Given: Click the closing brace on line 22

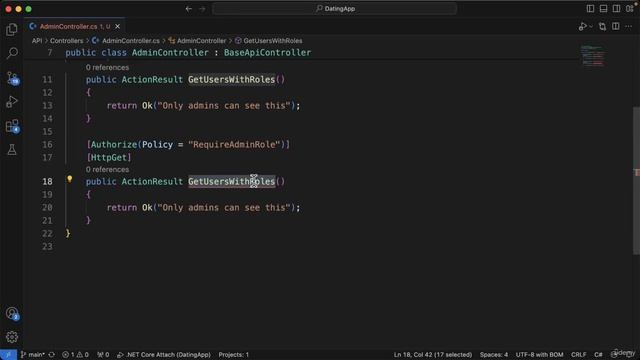Looking at the screenshot, I should point(68,233).
